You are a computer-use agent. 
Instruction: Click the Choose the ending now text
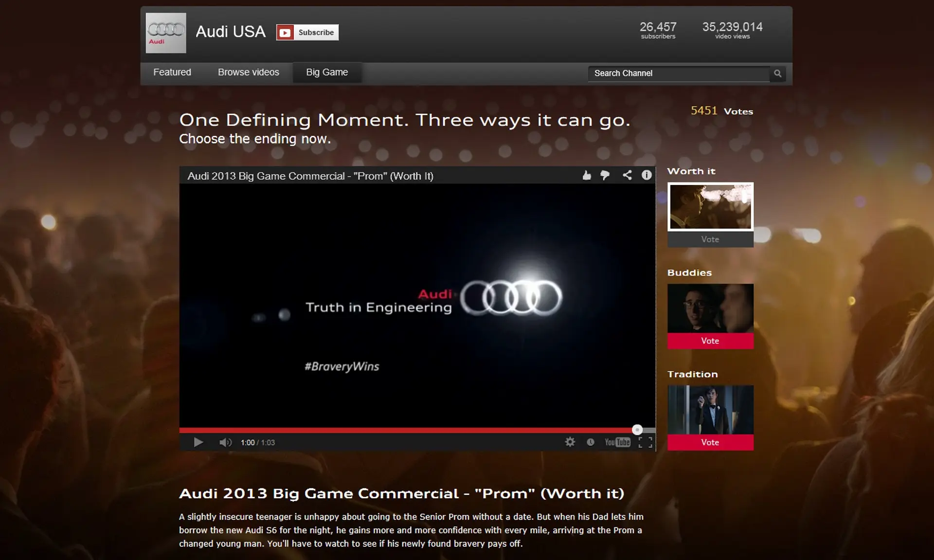255,139
